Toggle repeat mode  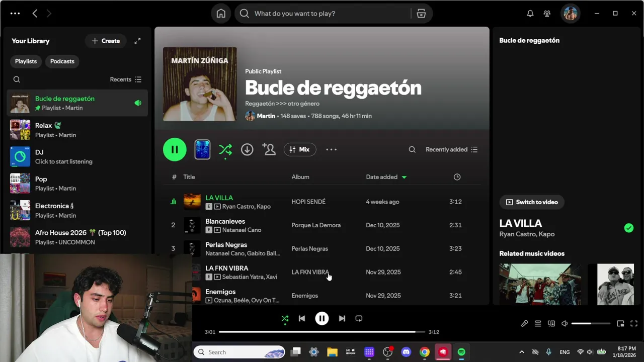coord(359,318)
